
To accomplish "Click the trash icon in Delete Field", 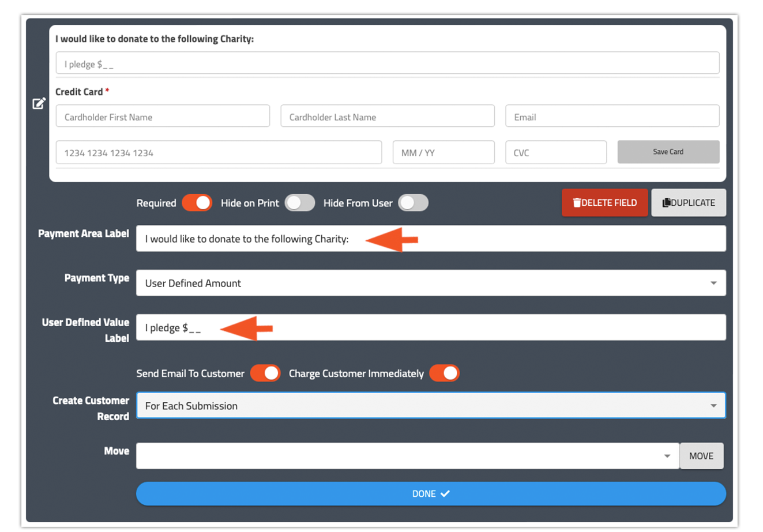I will [x=576, y=203].
